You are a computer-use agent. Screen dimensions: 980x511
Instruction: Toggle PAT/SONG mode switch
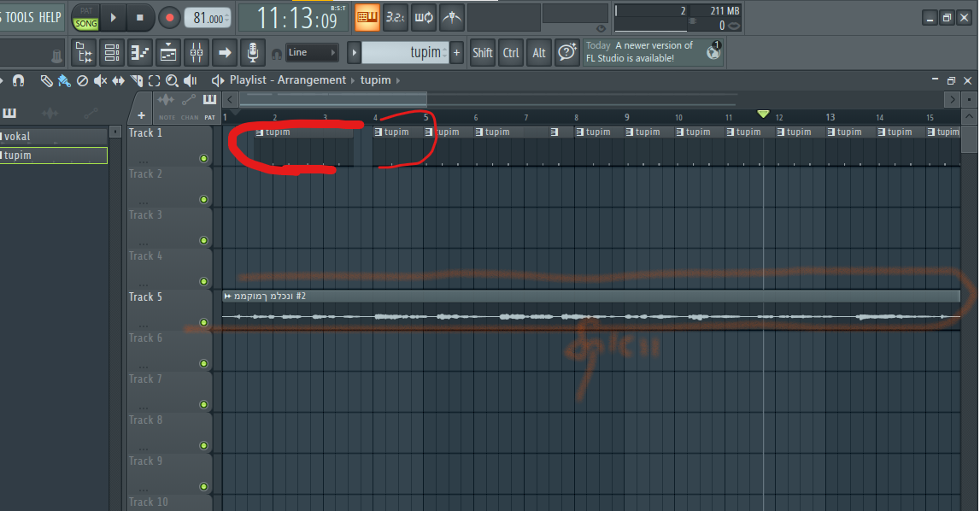(x=86, y=18)
